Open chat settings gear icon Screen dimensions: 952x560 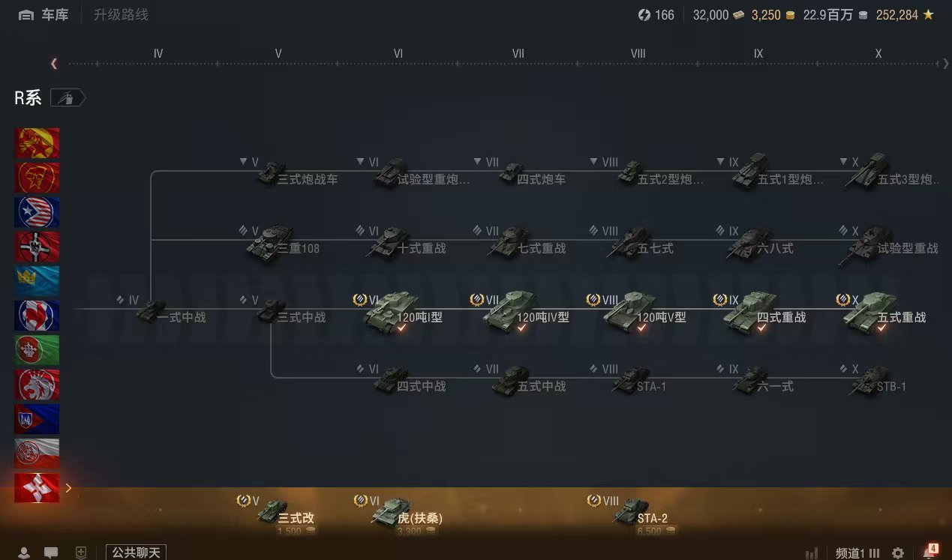897,553
